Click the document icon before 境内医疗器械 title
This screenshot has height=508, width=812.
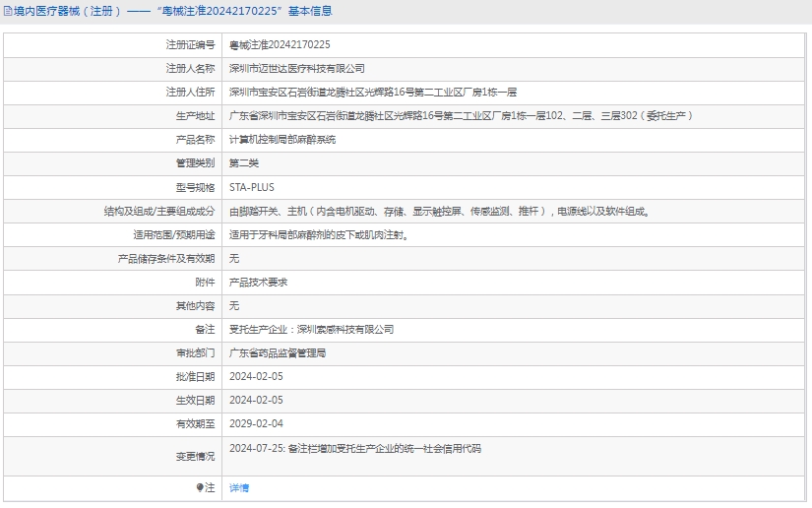(x=7, y=12)
